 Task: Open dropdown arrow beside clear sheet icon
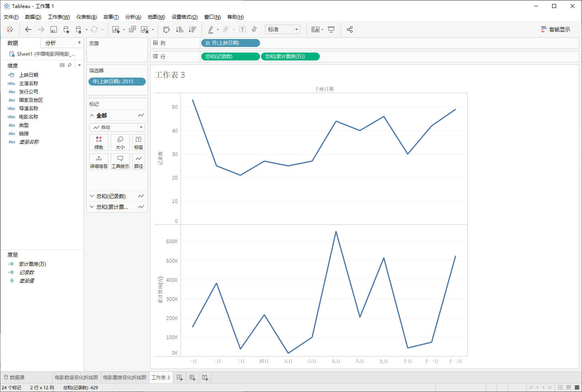pyautogui.click(x=153, y=29)
